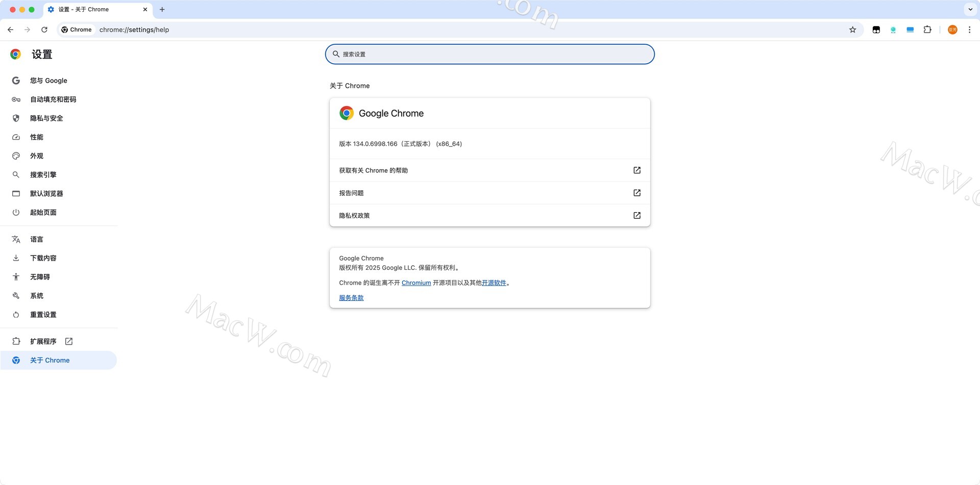
Task: Close the 设置 - 关于 Chrome tab
Action: point(145,9)
